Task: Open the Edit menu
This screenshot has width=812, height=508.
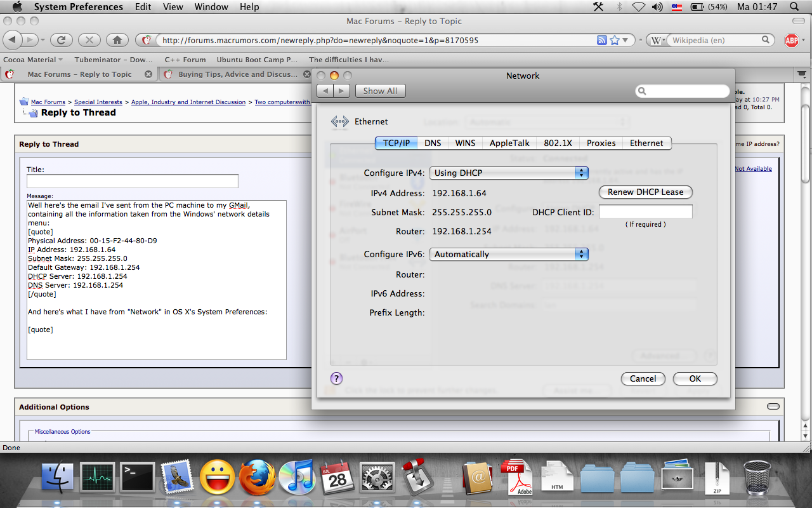Action: tap(143, 7)
